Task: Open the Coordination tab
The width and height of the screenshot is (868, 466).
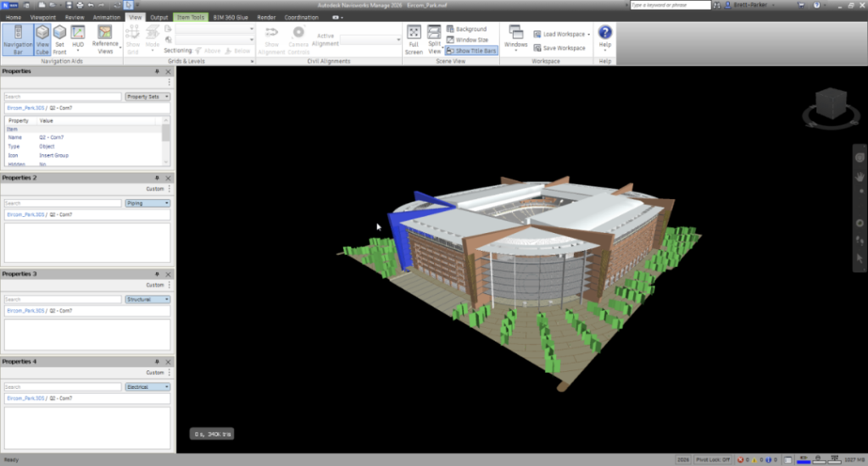Action: click(x=301, y=17)
